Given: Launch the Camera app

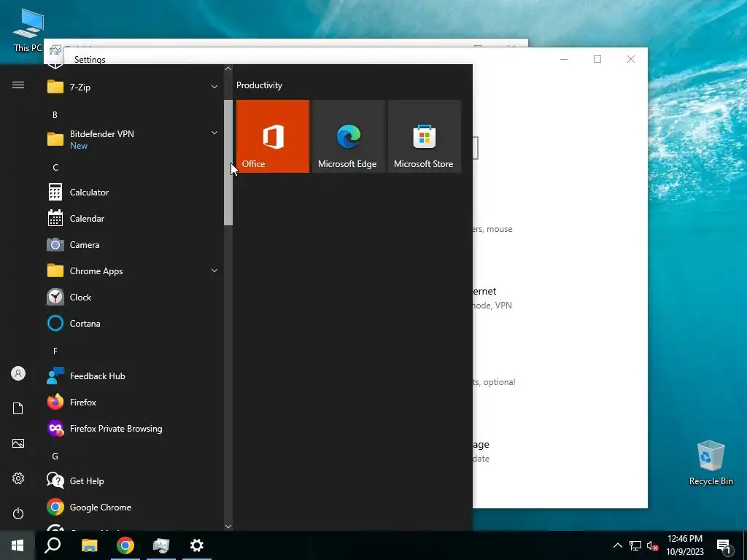Looking at the screenshot, I should tap(133, 245).
